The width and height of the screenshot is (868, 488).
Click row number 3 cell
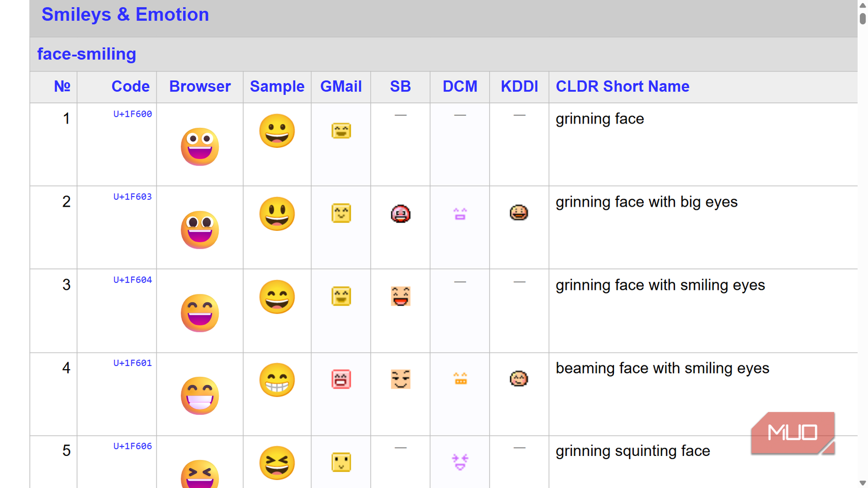click(x=54, y=310)
